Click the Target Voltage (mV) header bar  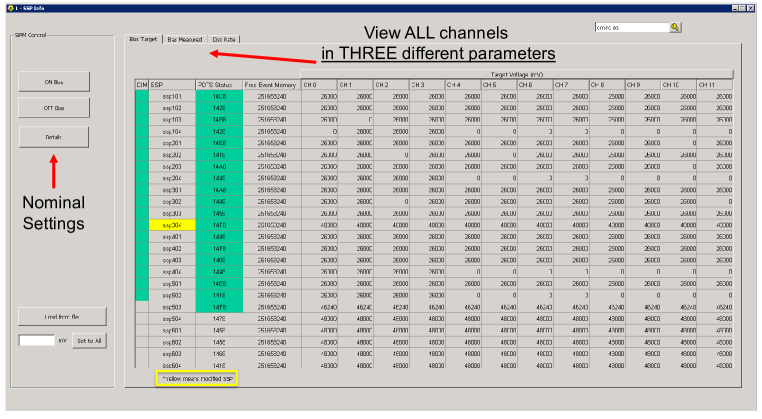point(517,74)
